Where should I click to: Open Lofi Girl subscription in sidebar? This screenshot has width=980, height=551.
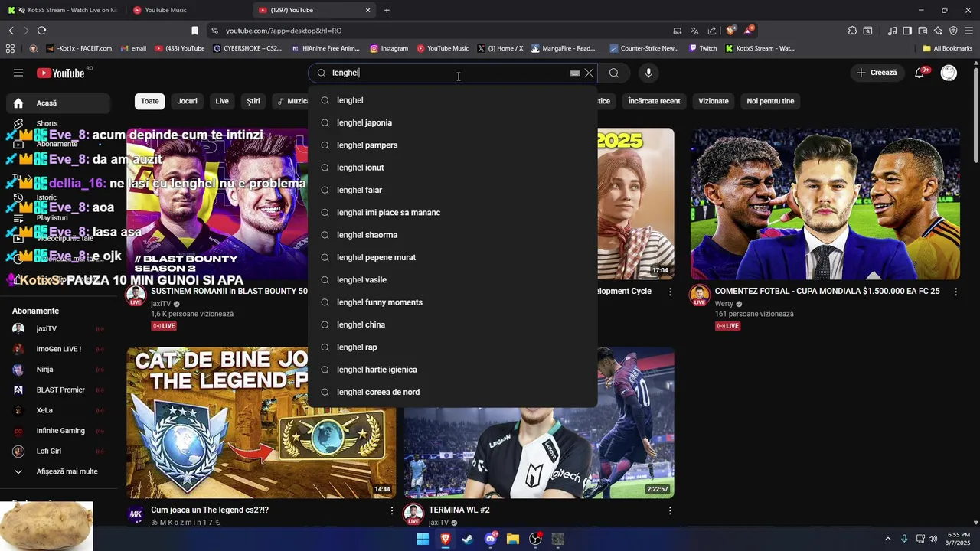pyautogui.click(x=57, y=452)
